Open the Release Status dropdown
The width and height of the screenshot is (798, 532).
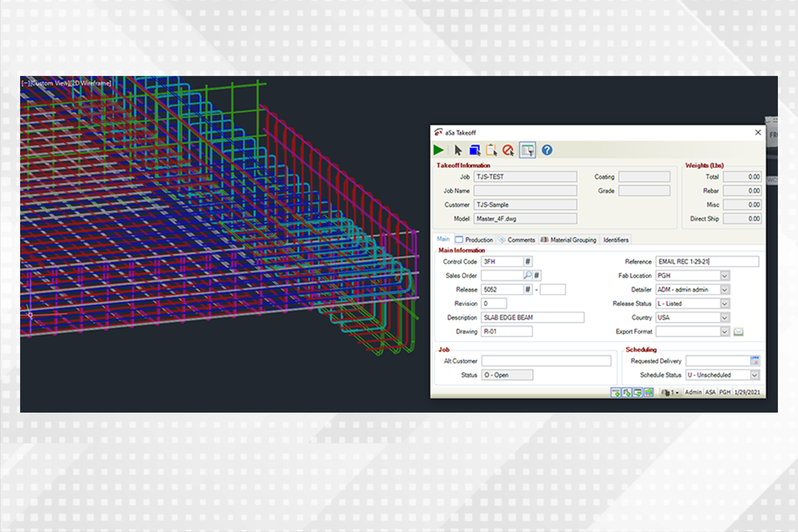725,304
